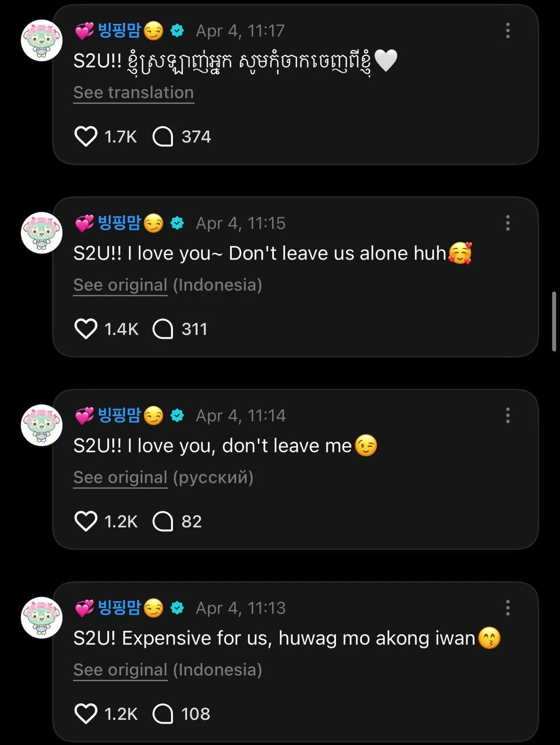This screenshot has width=560, height=745.
Task: Open comments on the 11:17 post
Action: pyautogui.click(x=163, y=137)
